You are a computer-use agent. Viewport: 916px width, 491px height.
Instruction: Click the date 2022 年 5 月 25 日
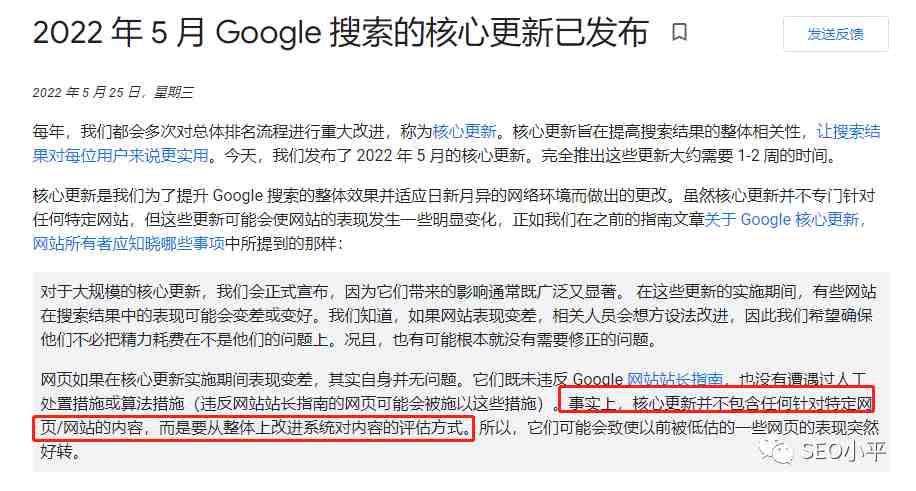coord(86,92)
